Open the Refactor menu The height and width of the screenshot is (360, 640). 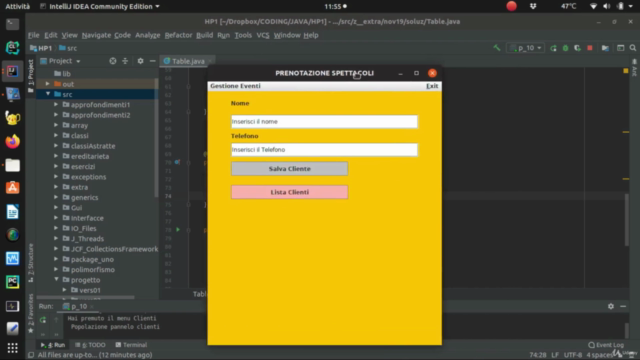click(178, 35)
